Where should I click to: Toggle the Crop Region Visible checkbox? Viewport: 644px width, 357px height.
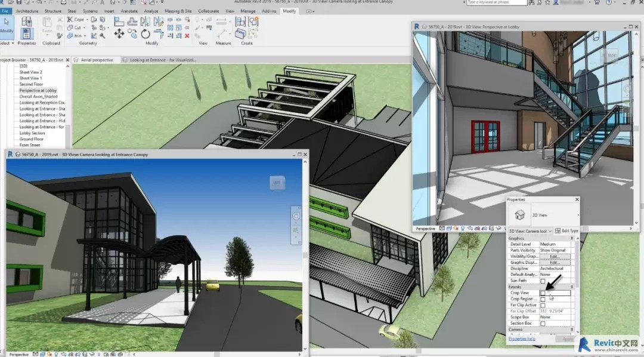[x=543, y=299]
